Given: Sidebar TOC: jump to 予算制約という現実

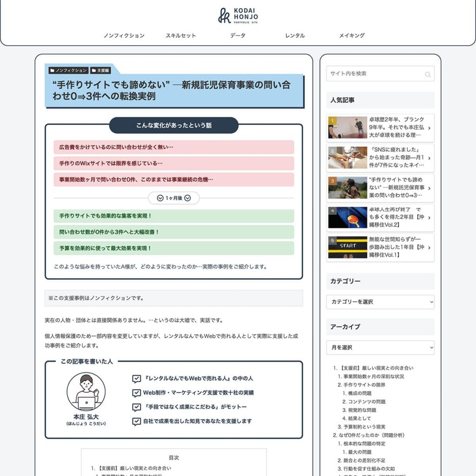Looking at the screenshot, I should (364, 427).
